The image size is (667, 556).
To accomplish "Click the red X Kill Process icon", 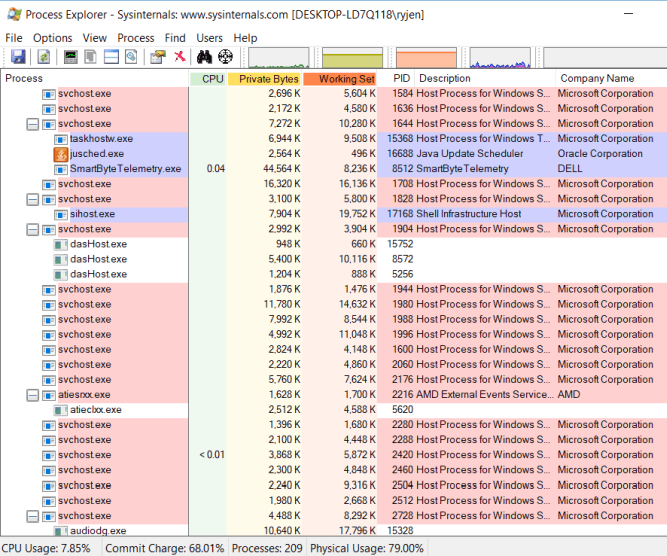I will click(x=179, y=57).
